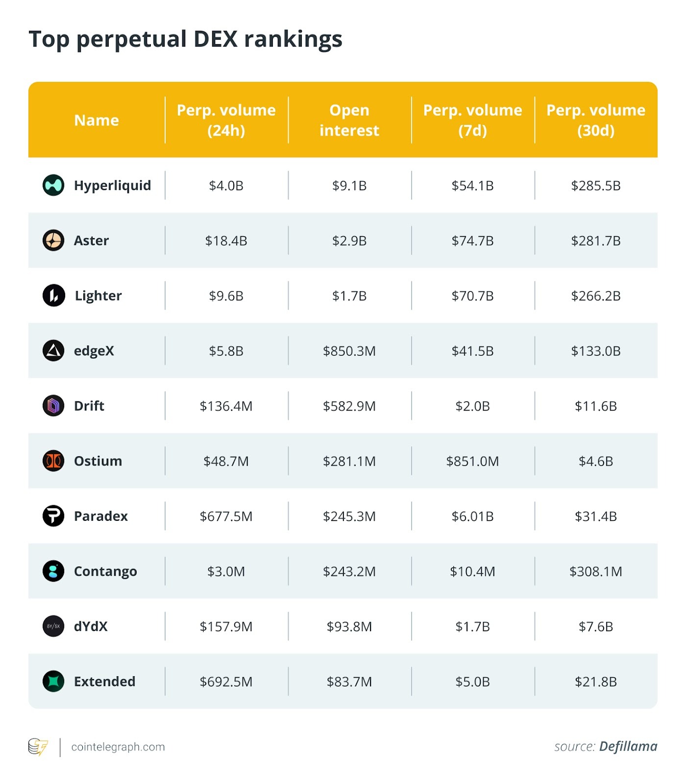This screenshot has width=686, height=784.
Task: Click the Aster logo icon
Action: coord(53,241)
